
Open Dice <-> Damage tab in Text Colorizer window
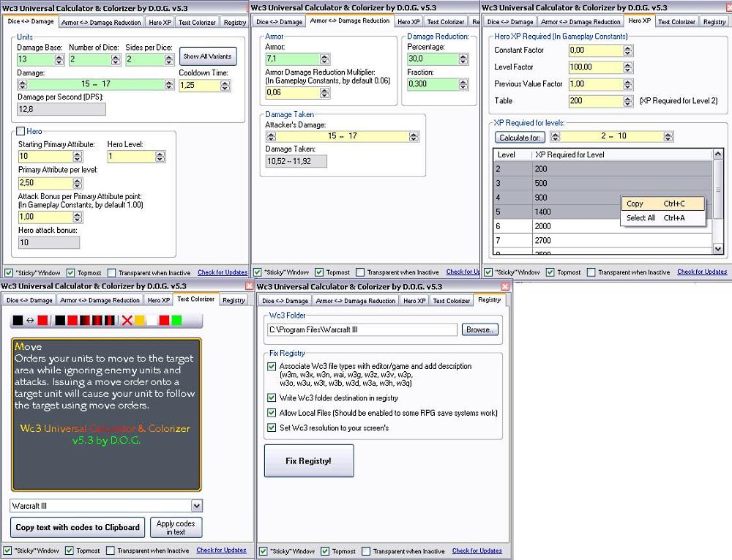(x=29, y=300)
